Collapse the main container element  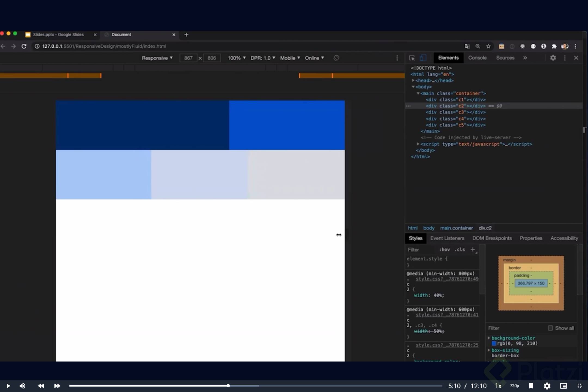point(418,93)
